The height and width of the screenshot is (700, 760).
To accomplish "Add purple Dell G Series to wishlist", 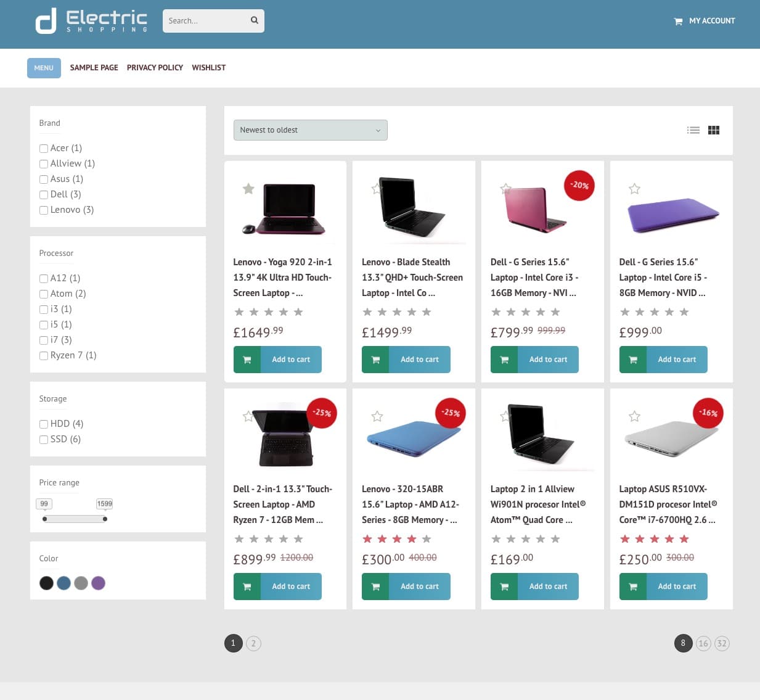I will (x=634, y=189).
